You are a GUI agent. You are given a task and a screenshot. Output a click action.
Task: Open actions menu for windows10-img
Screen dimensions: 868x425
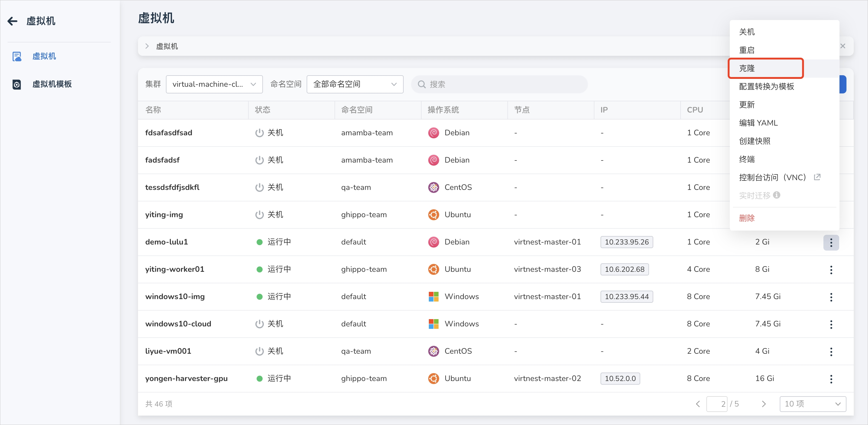[x=831, y=297]
